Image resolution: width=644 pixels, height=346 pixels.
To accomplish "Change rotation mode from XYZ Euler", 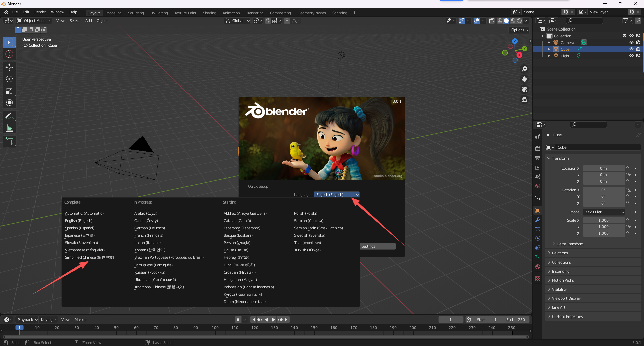I will click(603, 212).
